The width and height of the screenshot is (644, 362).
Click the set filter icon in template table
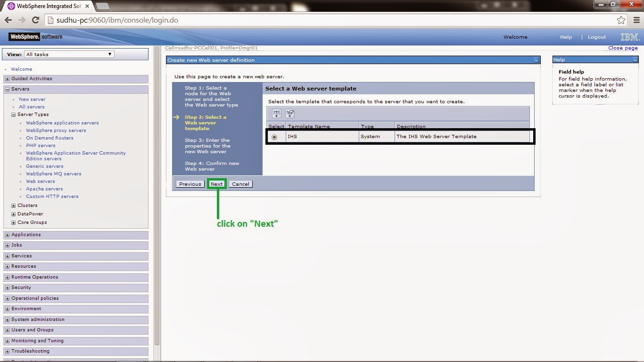coord(277,114)
